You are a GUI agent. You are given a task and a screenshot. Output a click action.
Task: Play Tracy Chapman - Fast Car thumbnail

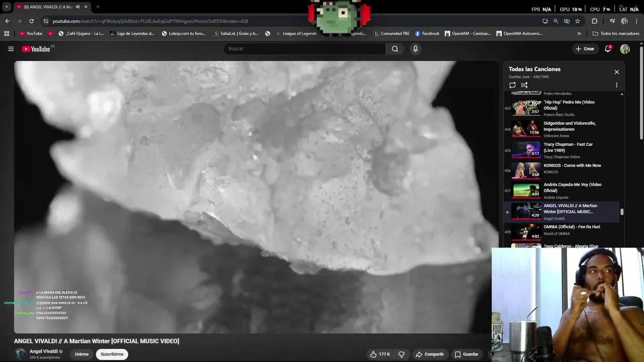526,150
